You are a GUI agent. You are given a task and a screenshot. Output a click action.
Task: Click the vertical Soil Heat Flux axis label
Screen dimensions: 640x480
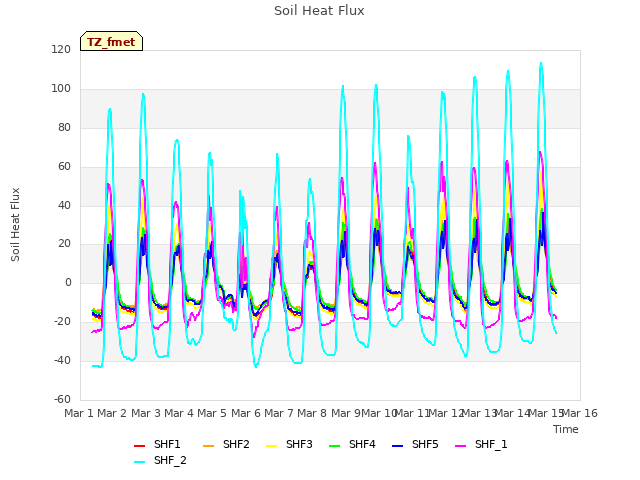point(16,224)
